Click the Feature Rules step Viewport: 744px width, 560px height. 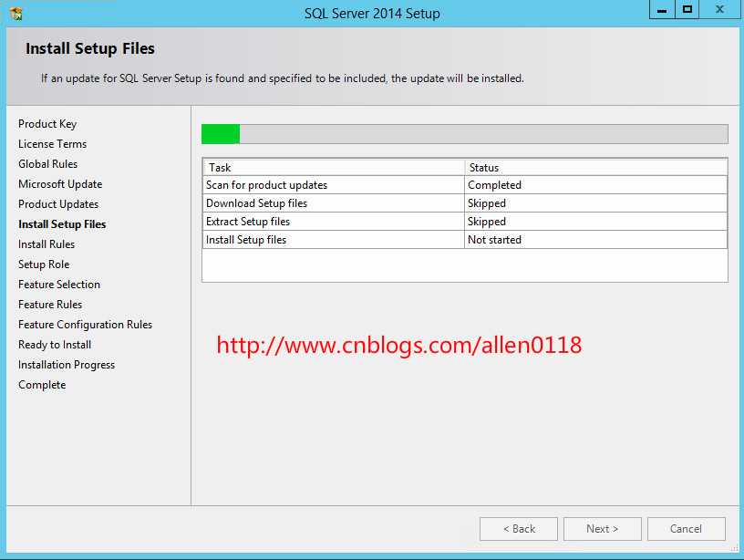50,305
